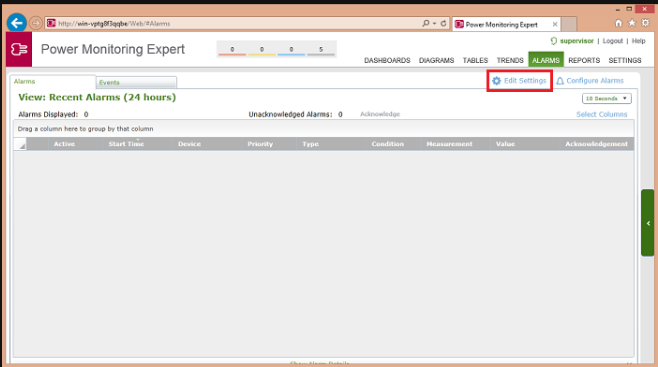The width and height of the screenshot is (658, 367).
Task: Select the ALARMS menu item
Action: click(546, 60)
